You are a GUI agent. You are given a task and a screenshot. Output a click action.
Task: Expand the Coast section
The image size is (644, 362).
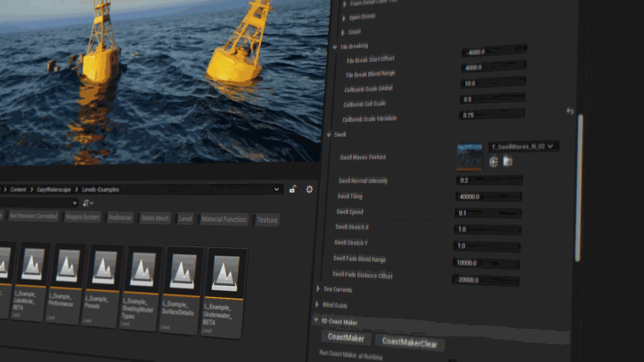(343, 33)
